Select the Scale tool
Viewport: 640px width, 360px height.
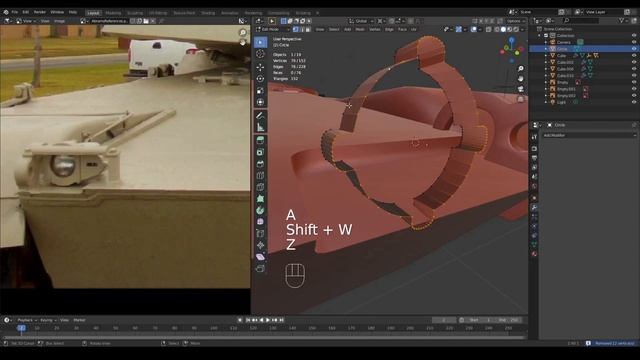click(x=260, y=91)
